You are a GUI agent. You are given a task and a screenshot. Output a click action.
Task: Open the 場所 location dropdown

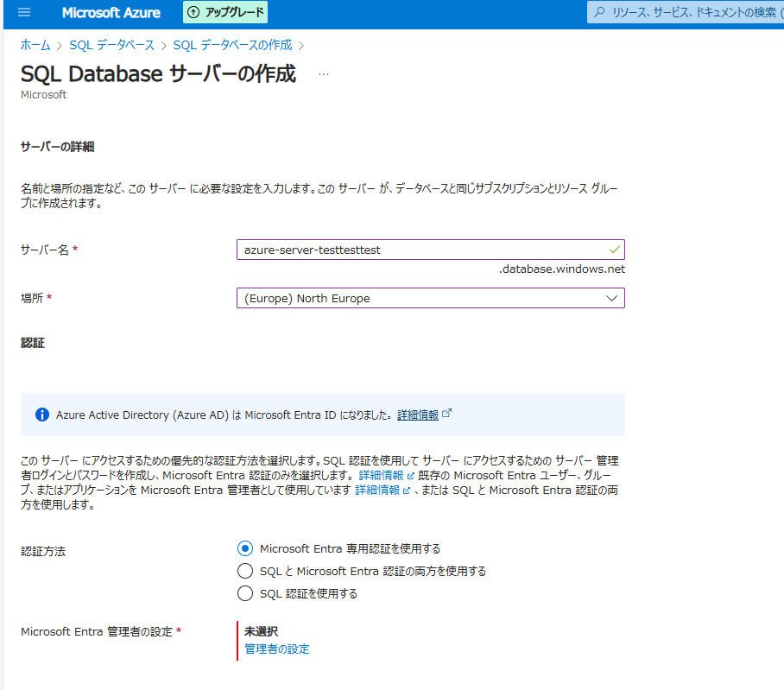point(414,297)
